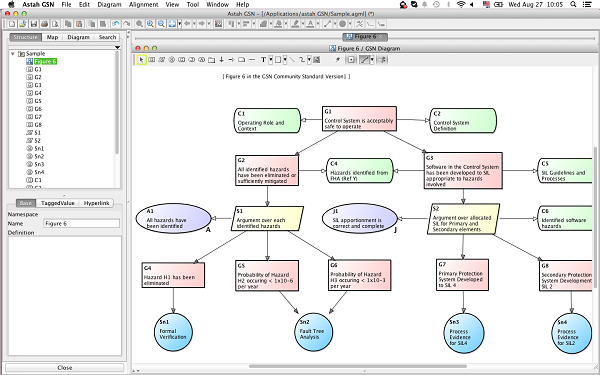This screenshot has height=375, width=600.
Task: Open the Alignment menu
Action: coord(143,5)
